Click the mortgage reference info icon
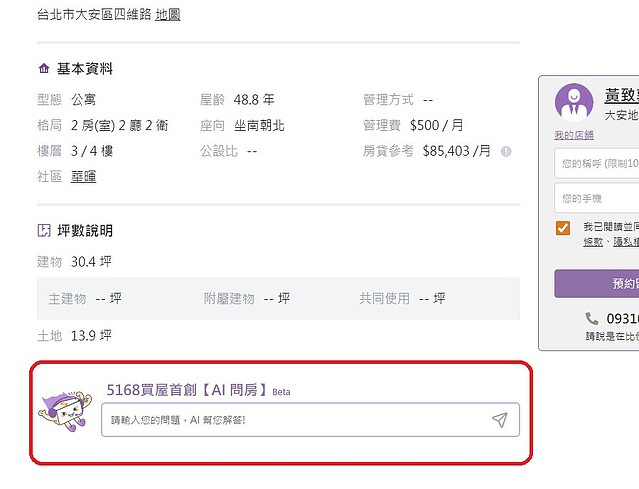This screenshot has width=639, height=489. (506, 152)
